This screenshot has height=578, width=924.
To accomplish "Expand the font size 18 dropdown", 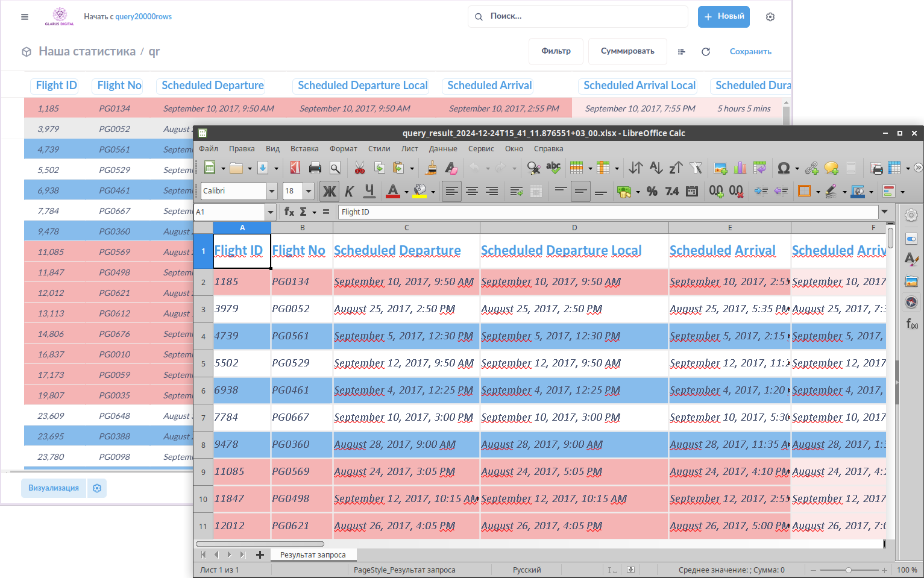I will point(309,191).
